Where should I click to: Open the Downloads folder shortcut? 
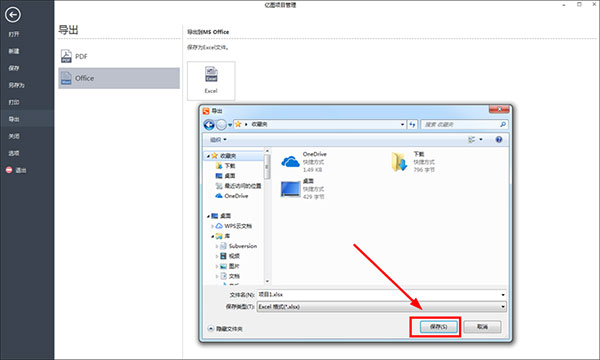point(413,161)
